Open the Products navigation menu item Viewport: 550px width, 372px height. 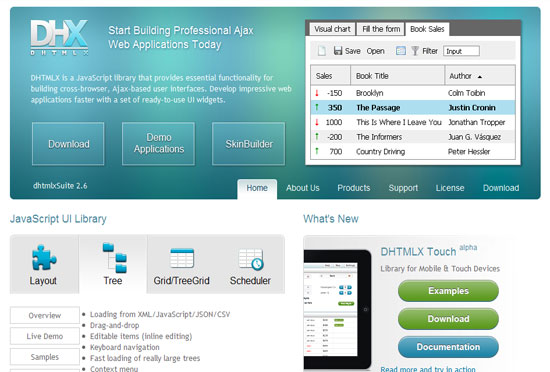[x=354, y=188]
